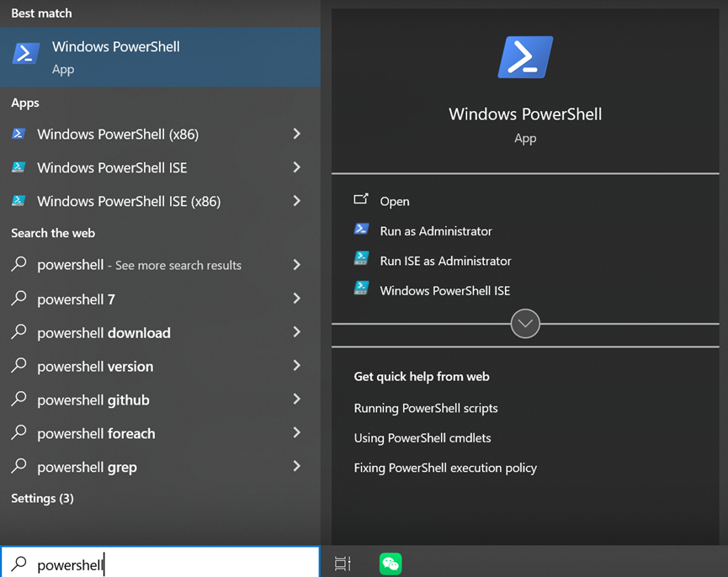Expand the 'powershell version' suggestion arrow
This screenshot has height=577, width=728.
(x=297, y=366)
